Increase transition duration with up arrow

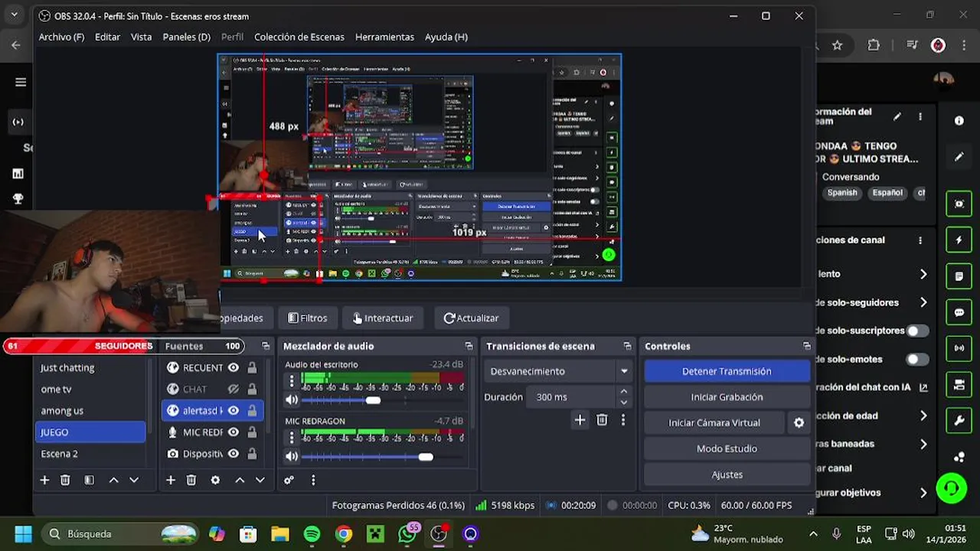(x=623, y=392)
